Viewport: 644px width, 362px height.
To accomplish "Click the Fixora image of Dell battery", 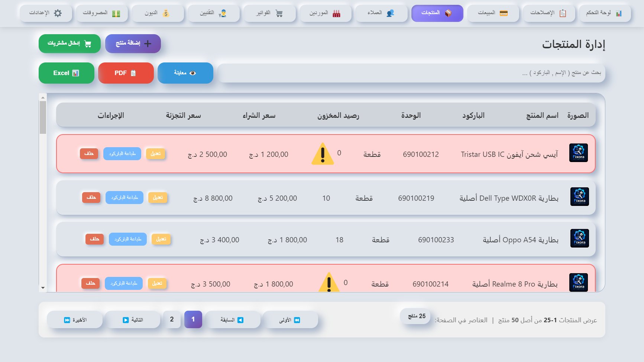I will coord(580,197).
